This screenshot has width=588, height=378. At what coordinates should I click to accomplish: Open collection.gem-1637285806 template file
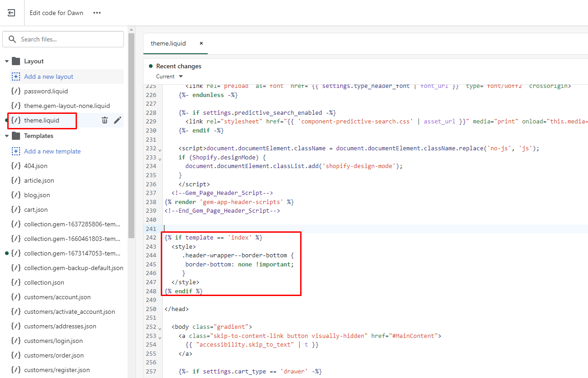72,224
